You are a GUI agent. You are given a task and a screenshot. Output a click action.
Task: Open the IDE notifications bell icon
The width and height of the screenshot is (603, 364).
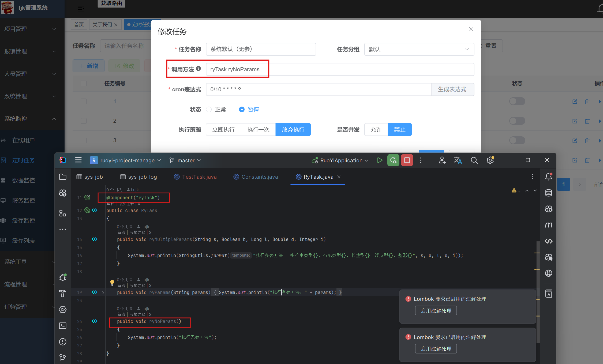click(548, 177)
